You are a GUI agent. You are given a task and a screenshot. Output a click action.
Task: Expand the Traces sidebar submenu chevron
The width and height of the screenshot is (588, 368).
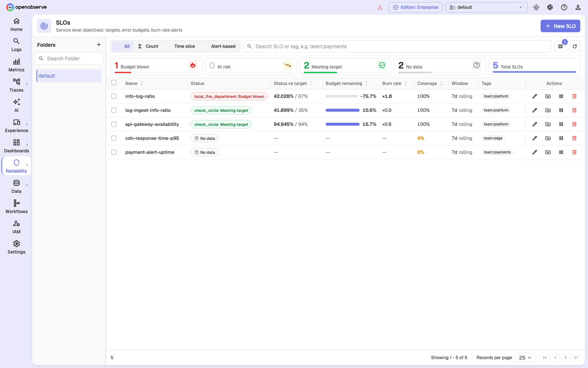[x=27, y=84]
